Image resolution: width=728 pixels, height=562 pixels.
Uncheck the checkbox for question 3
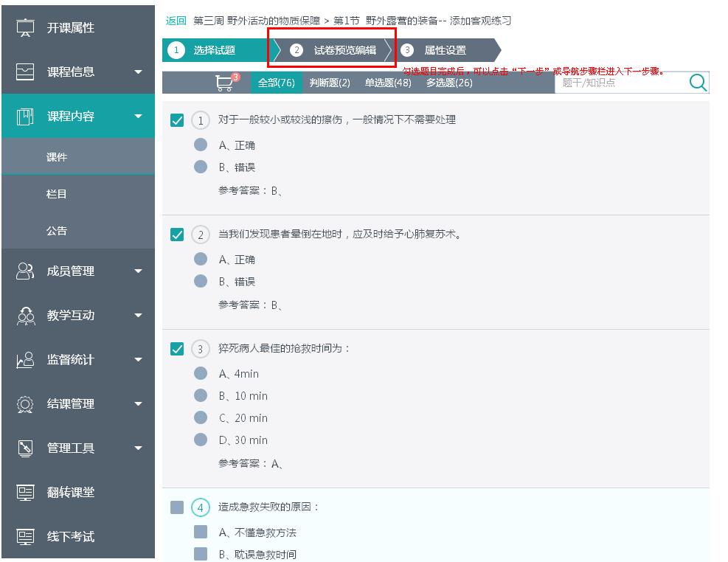177,349
